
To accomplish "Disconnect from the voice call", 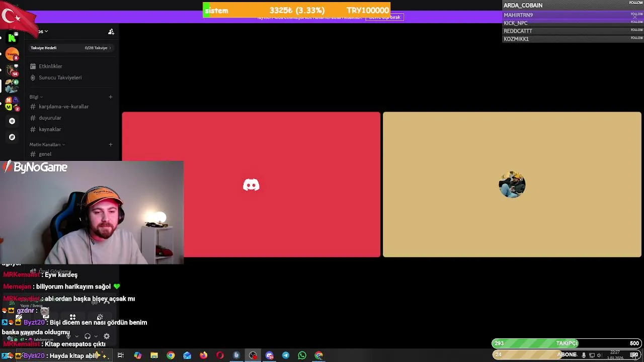I will pos(107,301).
